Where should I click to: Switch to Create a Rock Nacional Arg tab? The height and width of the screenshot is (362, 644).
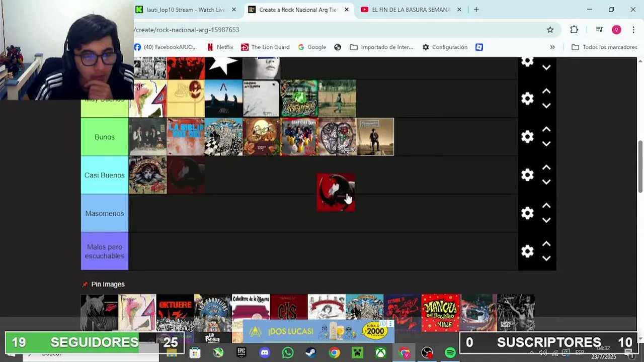pos(298,10)
